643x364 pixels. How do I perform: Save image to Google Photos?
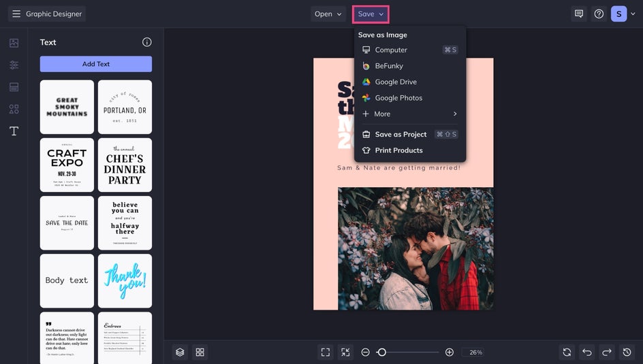point(410,98)
